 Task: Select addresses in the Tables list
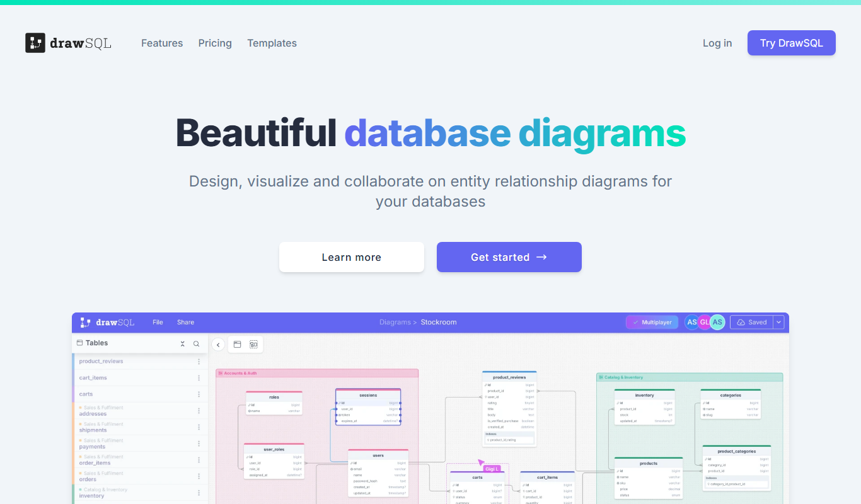tap(93, 414)
